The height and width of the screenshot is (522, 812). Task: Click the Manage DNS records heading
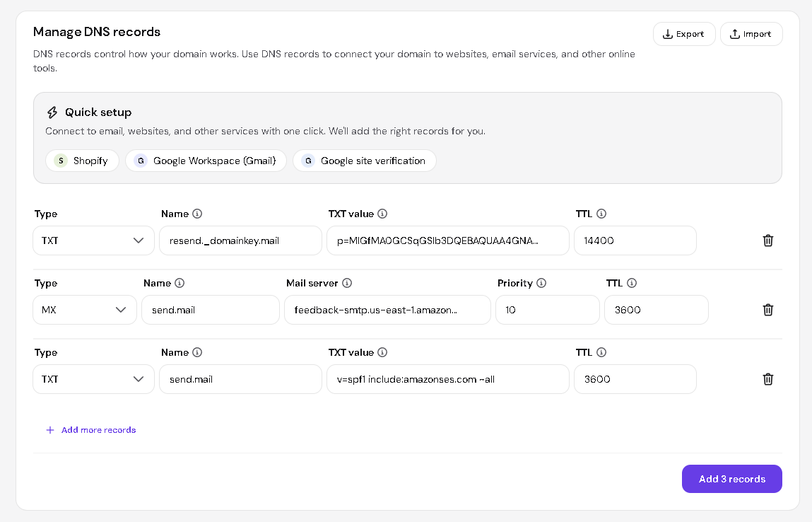click(x=97, y=32)
